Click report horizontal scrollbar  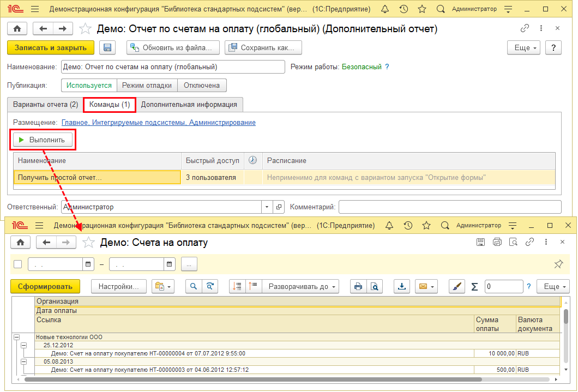pyautogui.click(x=253, y=379)
